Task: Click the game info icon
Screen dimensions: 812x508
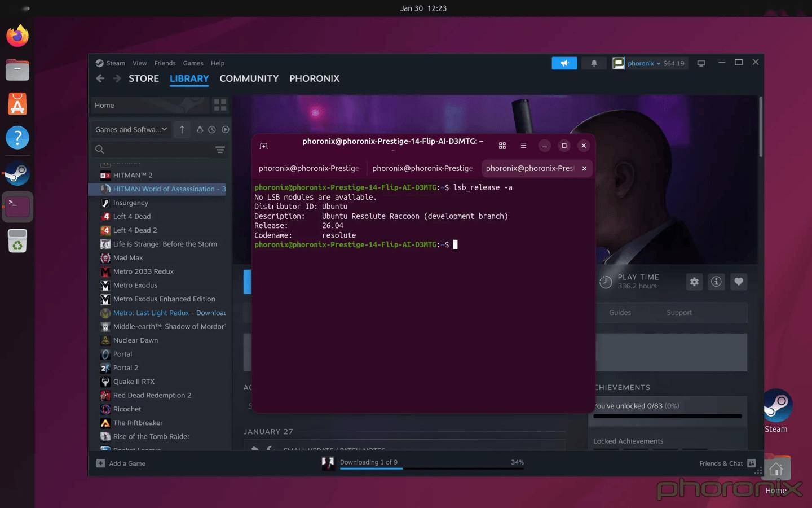Action: [x=716, y=282]
